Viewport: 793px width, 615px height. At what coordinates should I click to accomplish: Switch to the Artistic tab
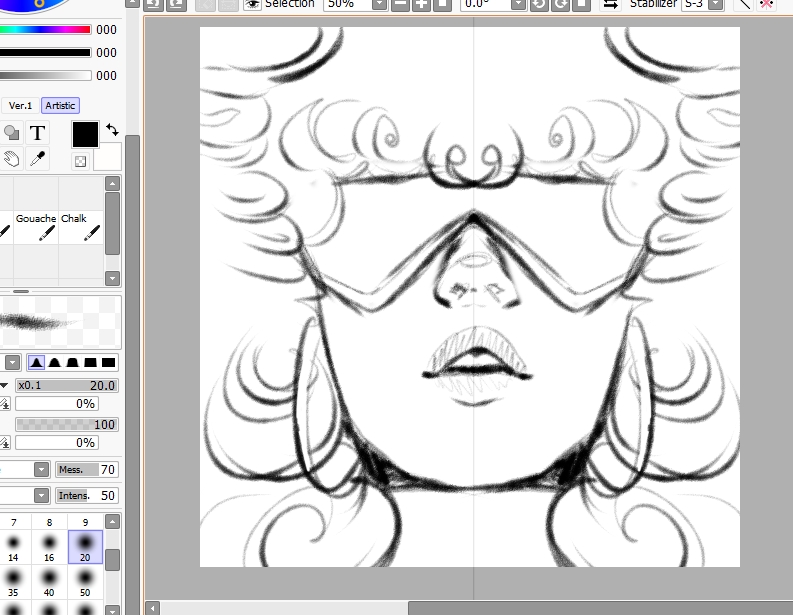coord(60,105)
